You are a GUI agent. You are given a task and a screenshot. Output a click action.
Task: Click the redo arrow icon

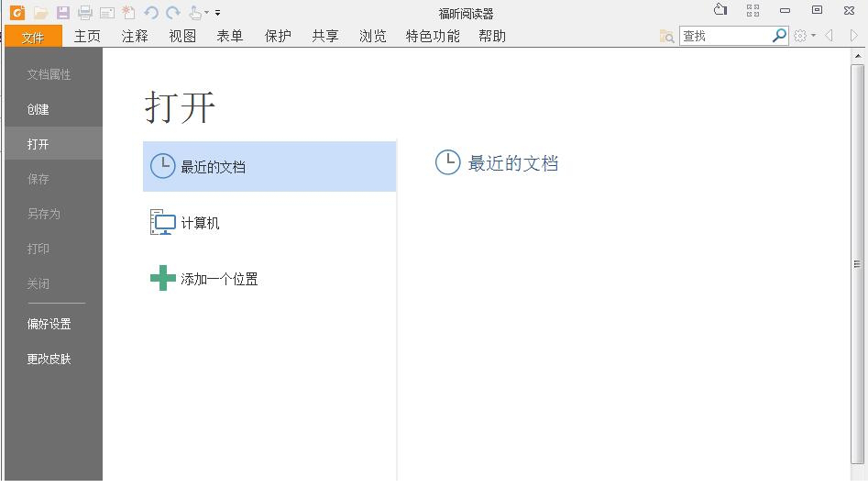173,12
